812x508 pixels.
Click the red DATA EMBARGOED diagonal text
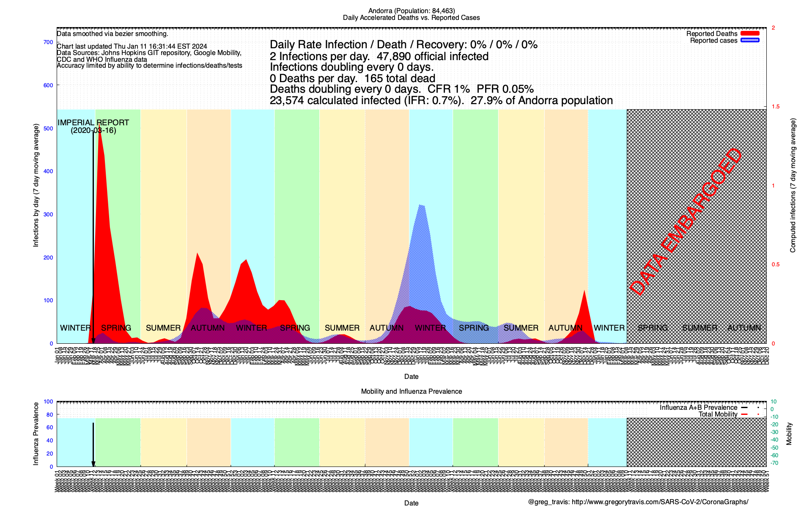click(685, 222)
